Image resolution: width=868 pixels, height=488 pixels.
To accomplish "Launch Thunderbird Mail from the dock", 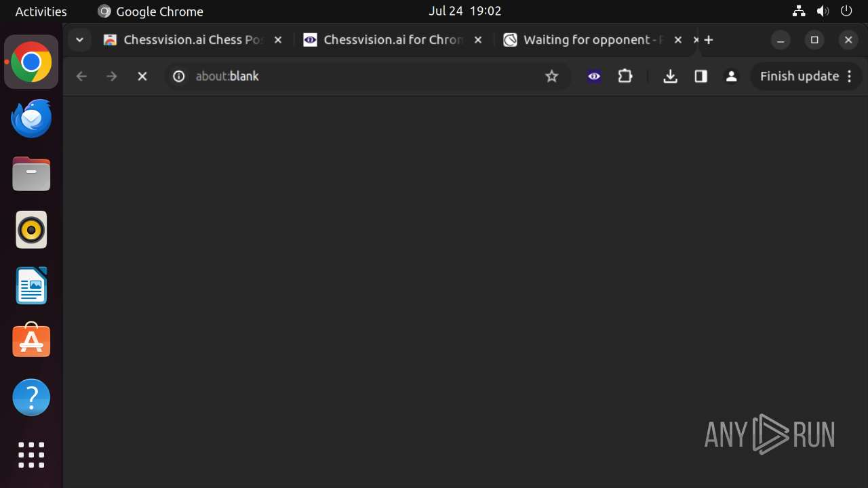I will (x=31, y=119).
